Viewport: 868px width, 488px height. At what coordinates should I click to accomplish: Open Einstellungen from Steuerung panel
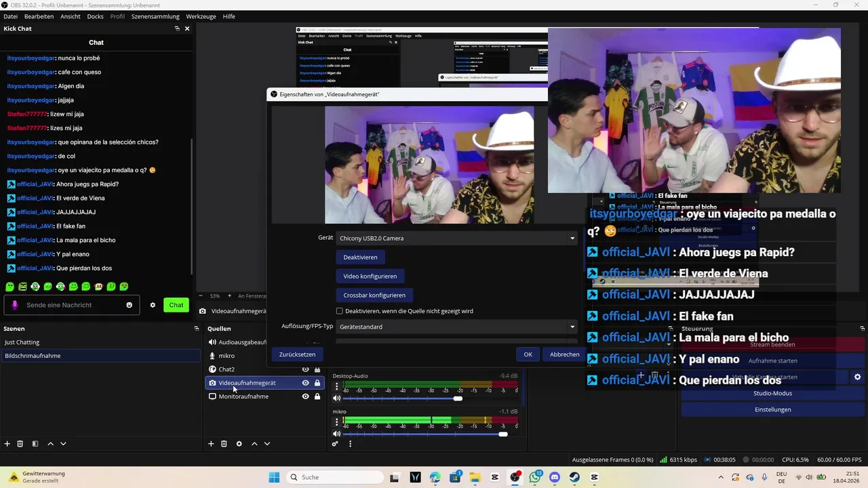click(772, 409)
